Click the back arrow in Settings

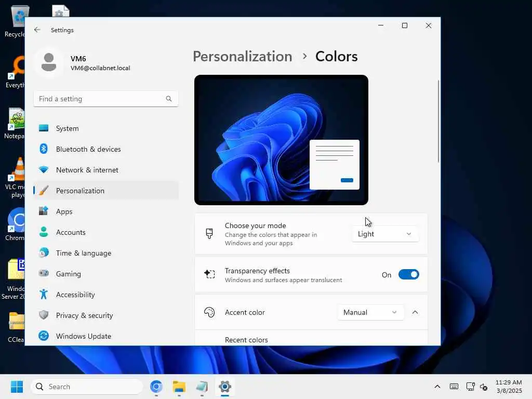coord(37,30)
